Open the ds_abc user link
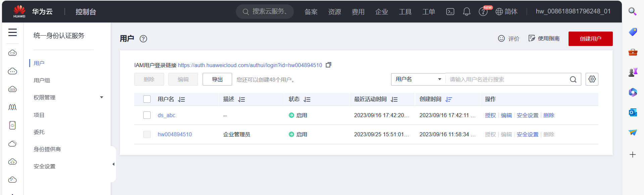The width and height of the screenshot is (644, 195). (166, 115)
